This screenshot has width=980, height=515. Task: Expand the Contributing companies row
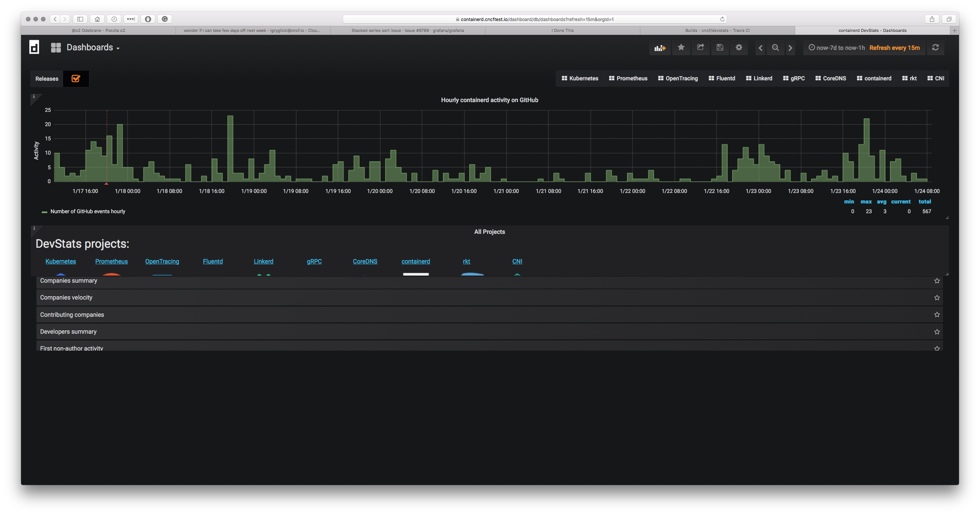[x=72, y=314]
